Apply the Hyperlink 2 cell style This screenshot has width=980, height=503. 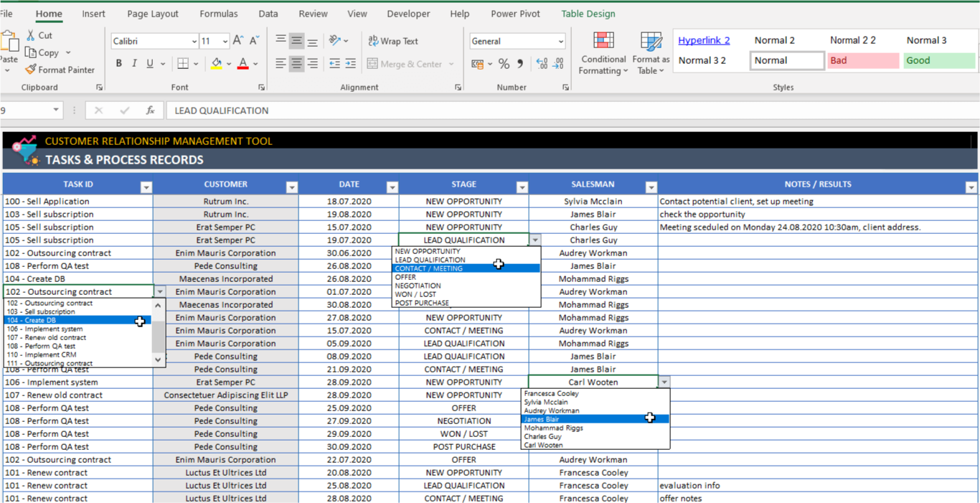704,40
